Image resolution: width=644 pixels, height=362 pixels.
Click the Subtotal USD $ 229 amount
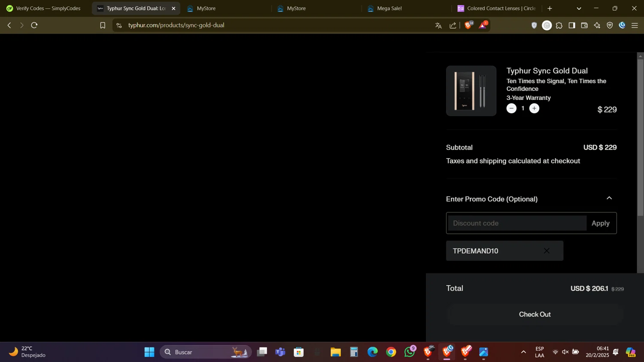(x=600, y=147)
